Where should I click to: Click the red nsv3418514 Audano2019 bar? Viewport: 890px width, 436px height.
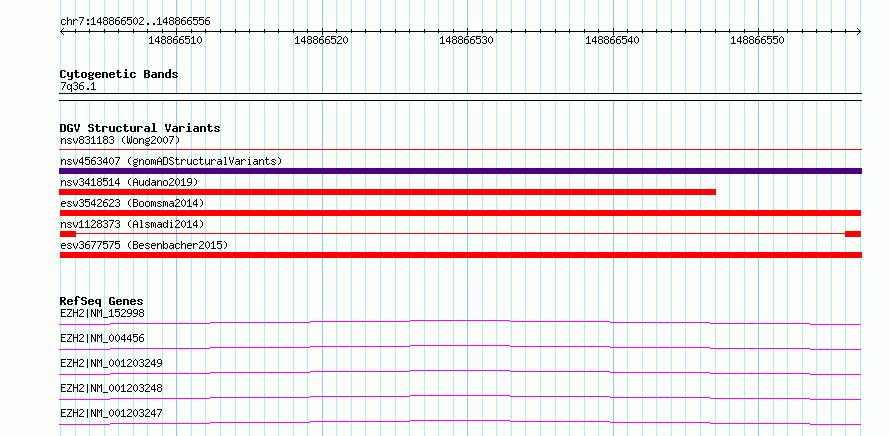tap(388, 192)
